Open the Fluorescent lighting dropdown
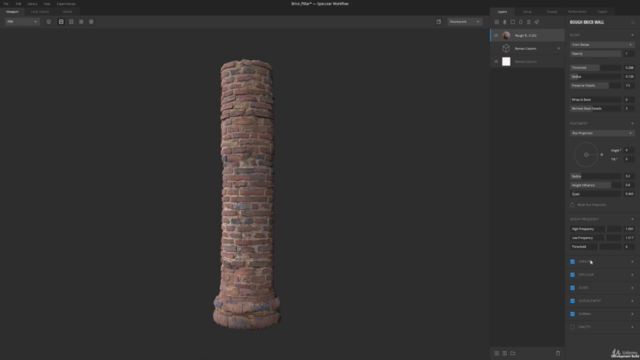The width and height of the screenshot is (640, 360). coord(464,22)
